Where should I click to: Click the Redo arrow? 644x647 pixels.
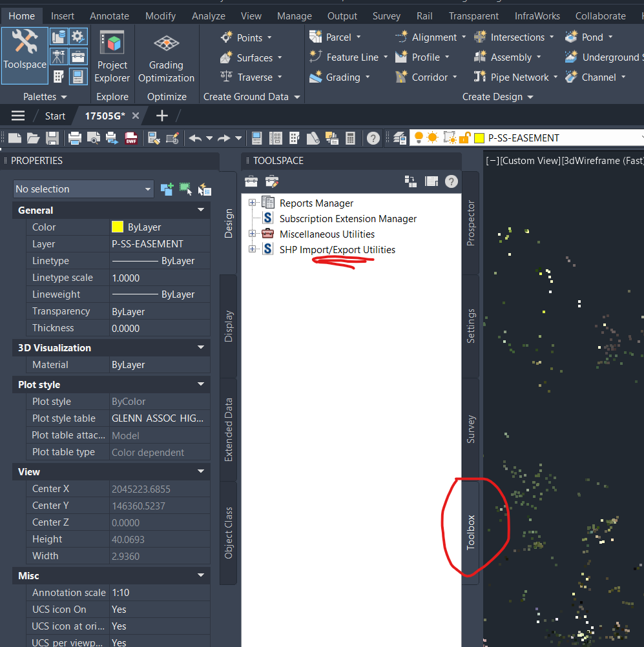pyautogui.click(x=223, y=138)
